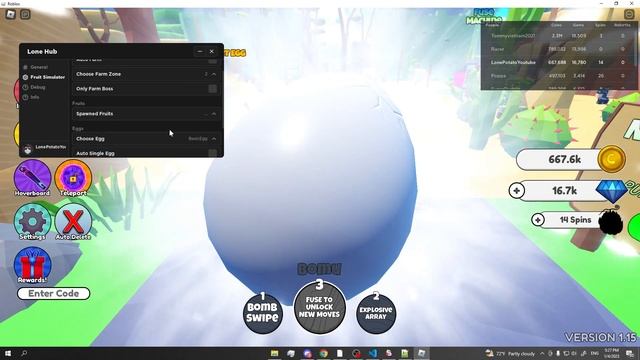Screen dimensions: 640x360
Task: Toggle the Only Farm Boss checkbox
Action: tap(213, 89)
